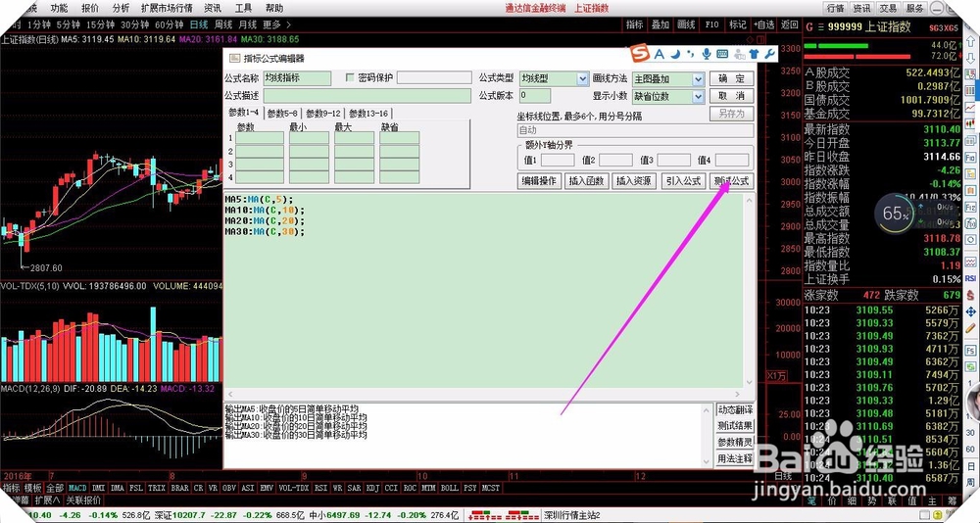
Task: Open Sogou microphone voice input
Action: tap(707, 55)
